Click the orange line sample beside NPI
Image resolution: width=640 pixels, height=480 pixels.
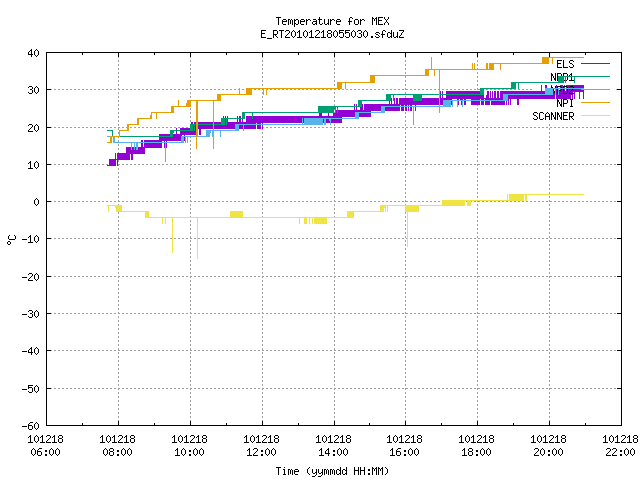(x=595, y=103)
